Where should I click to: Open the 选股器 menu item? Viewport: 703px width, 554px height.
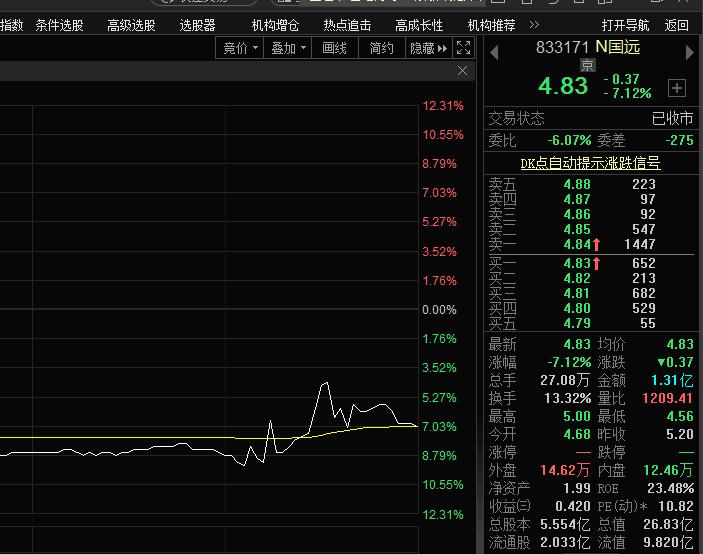click(x=197, y=25)
